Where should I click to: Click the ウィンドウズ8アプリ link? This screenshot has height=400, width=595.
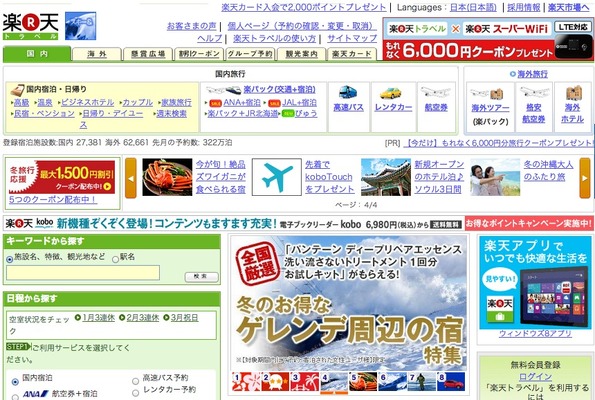click(x=535, y=334)
